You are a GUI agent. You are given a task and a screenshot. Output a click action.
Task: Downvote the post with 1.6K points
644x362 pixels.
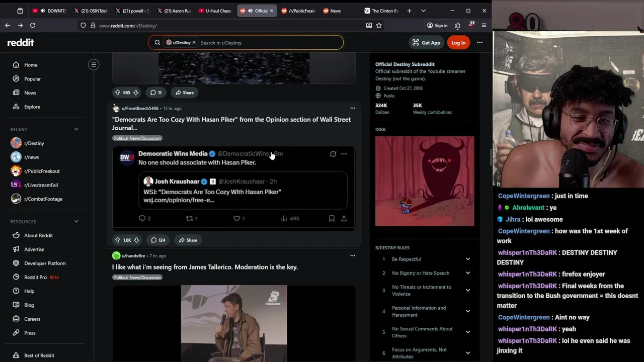pos(136,240)
